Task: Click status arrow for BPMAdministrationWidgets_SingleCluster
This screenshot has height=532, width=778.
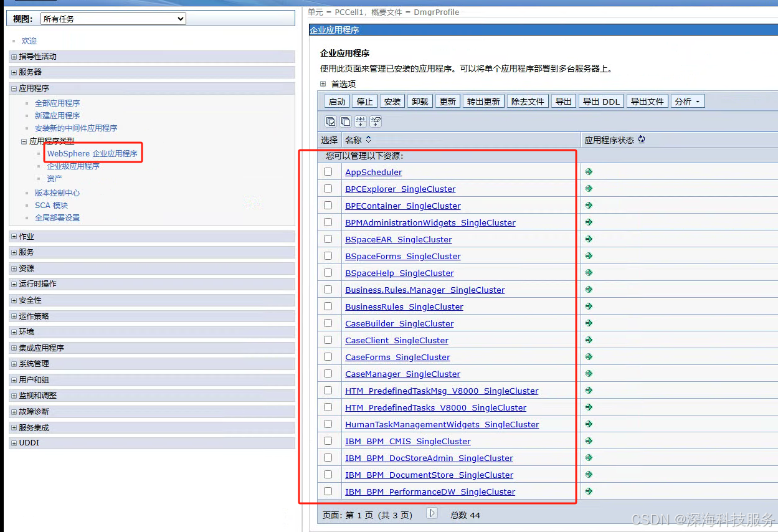Action: coord(589,222)
